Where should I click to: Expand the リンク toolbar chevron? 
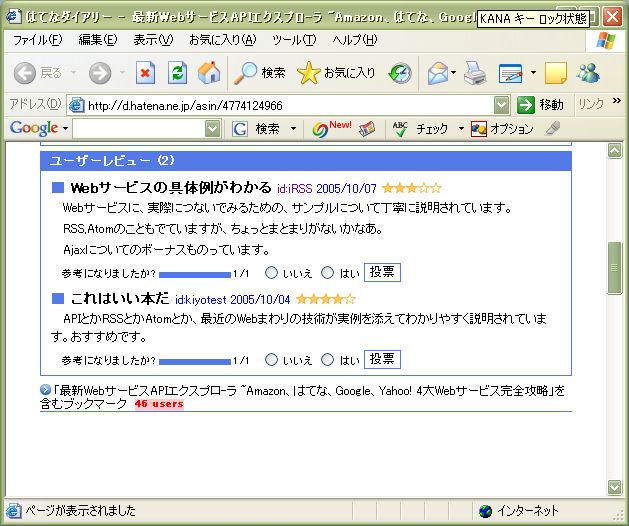click(617, 101)
